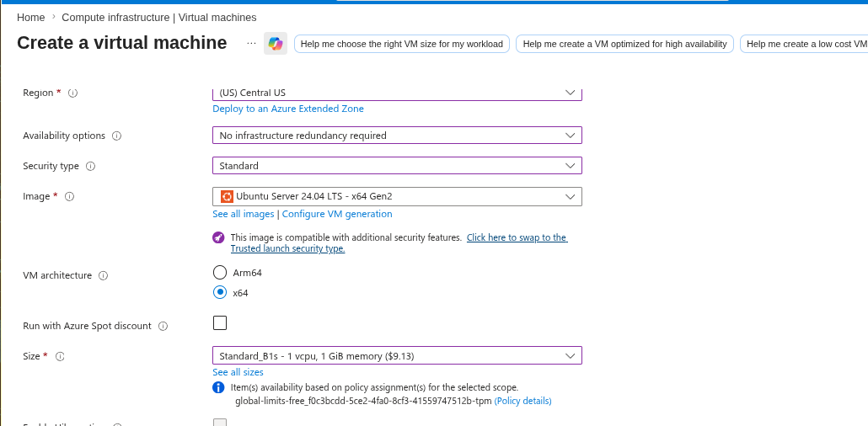Click Help me create a low cost VM
The height and width of the screenshot is (426, 868).
[x=804, y=44]
